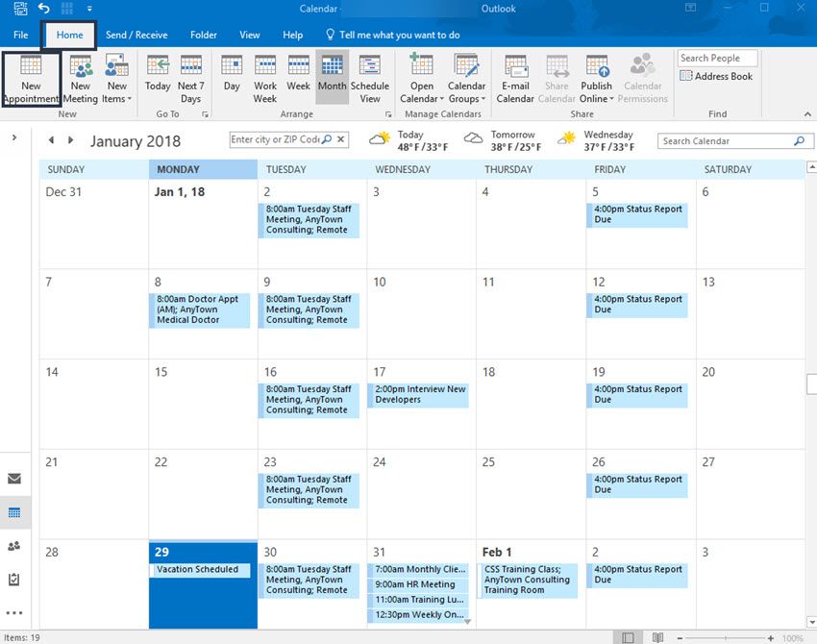Image resolution: width=817 pixels, height=644 pixels.
Task: Show more items for the 31st
Action: [x=468, y=622]
